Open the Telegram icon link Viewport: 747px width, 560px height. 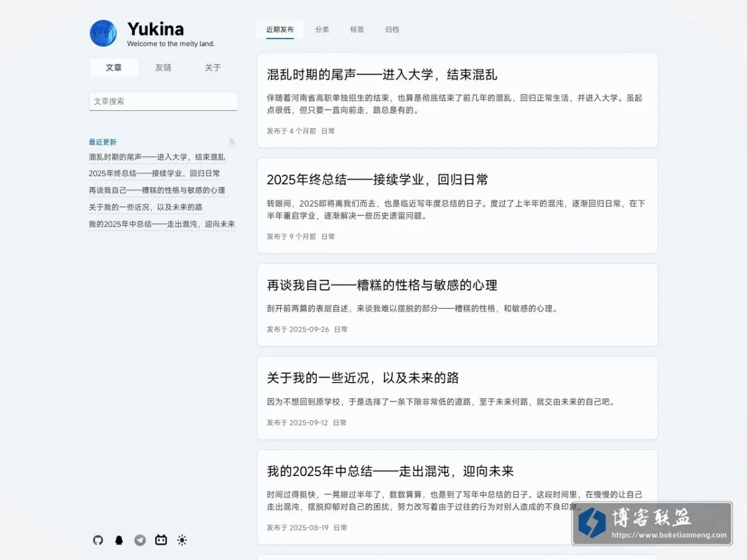click(140, 540)
